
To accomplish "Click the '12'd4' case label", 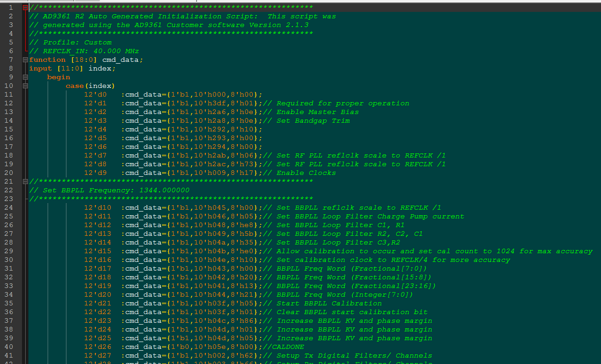I will (x=96, y=130).
